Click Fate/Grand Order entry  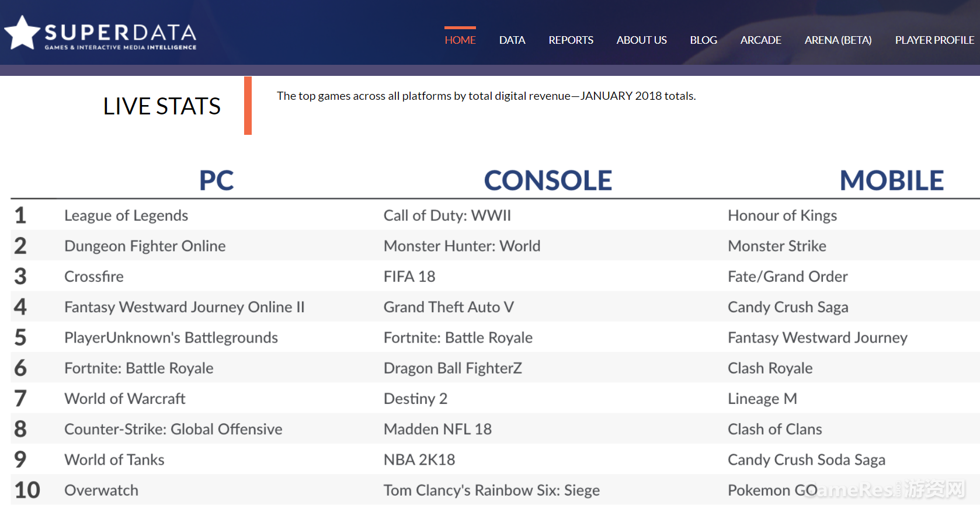click(x=788, y=276)
